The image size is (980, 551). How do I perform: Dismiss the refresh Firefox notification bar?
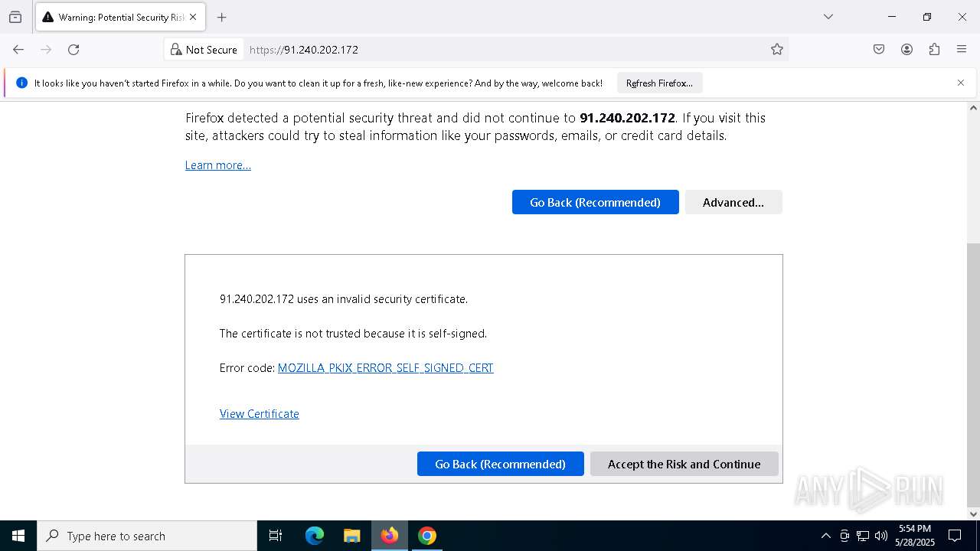pyautogui.click(x=961, y=83)
